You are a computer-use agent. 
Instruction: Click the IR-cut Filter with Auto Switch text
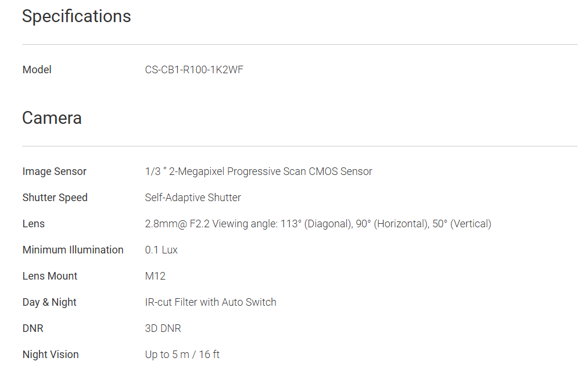tap(210, 302)
